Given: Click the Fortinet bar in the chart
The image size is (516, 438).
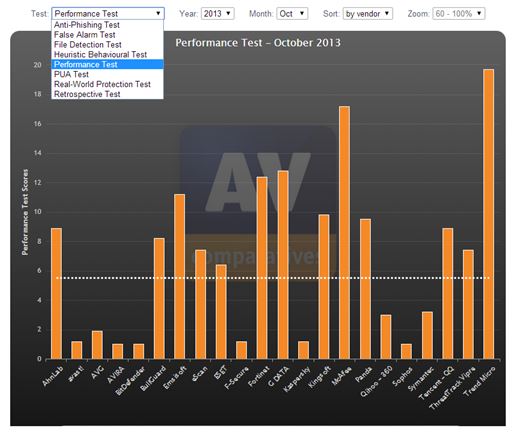Looking at the screenshot, I should point(262,268).
